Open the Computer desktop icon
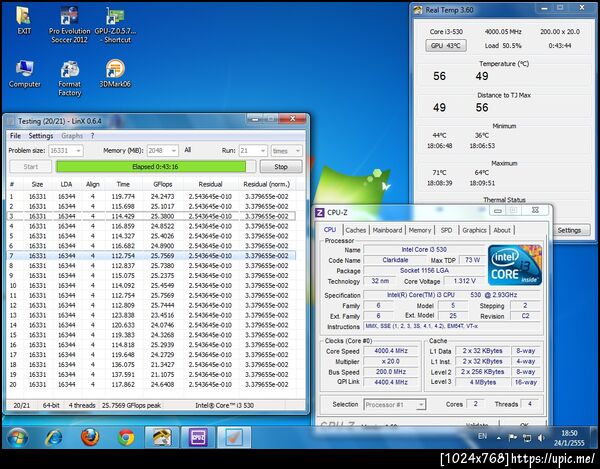This screenshot has height=469, width=600. (x=24, y=73)
